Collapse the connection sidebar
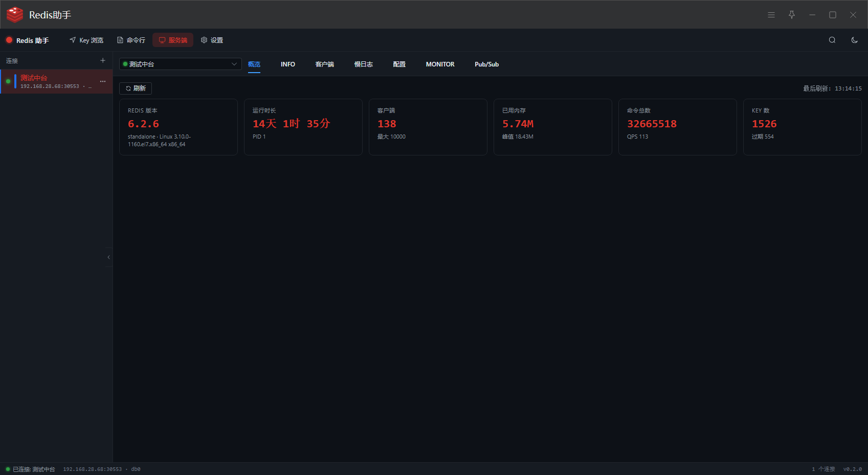Image resolution: width=868 pixels, height=475 pixels. coord(108,257)
